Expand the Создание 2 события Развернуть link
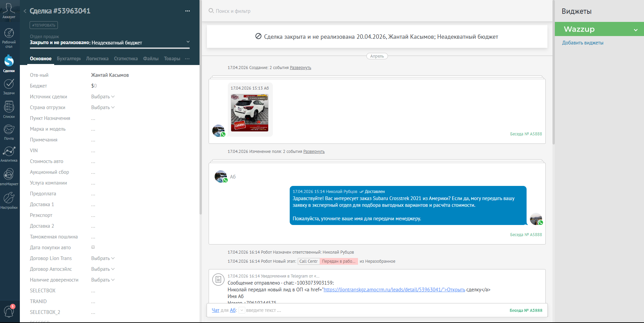 click(300, 68)
